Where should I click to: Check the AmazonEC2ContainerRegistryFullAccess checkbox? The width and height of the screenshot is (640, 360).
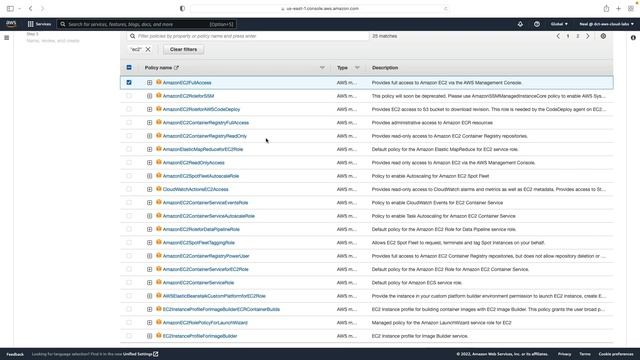(x=129, y=122)
